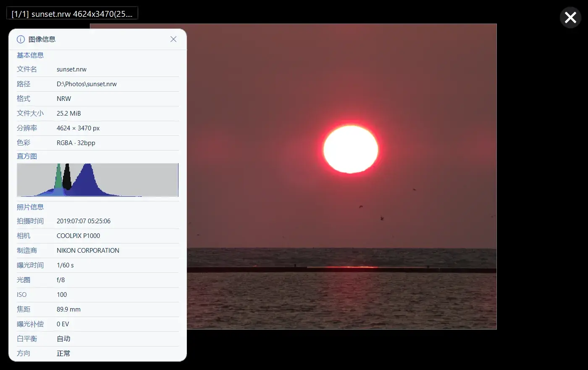Select the capture time 2019:07:07 05:25:06
This screenshot has height=370, width=588.
pyautogui.click(x=84, y=221)
